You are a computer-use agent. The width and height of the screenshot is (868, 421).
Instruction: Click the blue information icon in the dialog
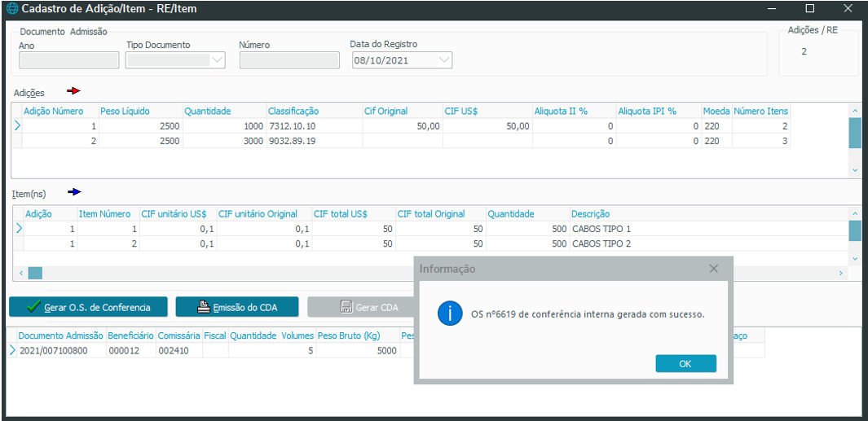click(x=450, y=314)
